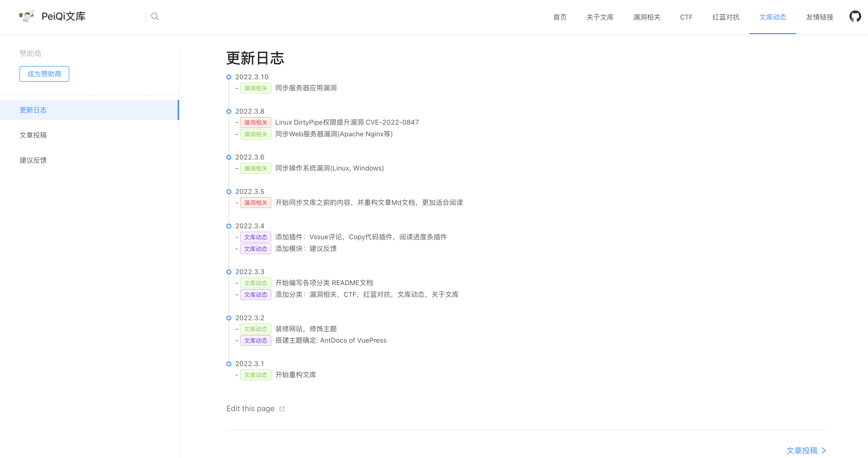Open the CTF navigation dropdown
The width and height of the screenshot is (868, 458).
click(686, 17)
